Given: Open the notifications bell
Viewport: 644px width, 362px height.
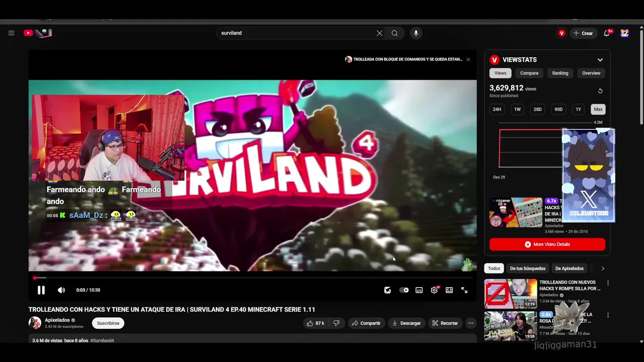Looking at the screenshot, I should [607, 33].
